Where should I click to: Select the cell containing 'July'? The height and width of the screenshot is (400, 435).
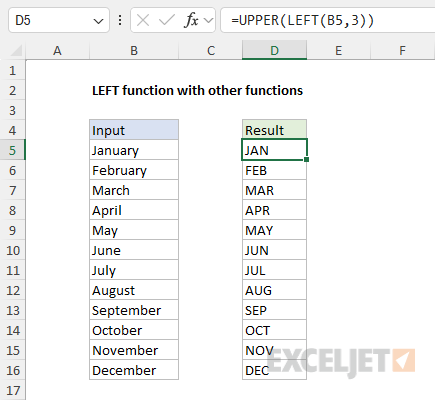tap(134, 270)
